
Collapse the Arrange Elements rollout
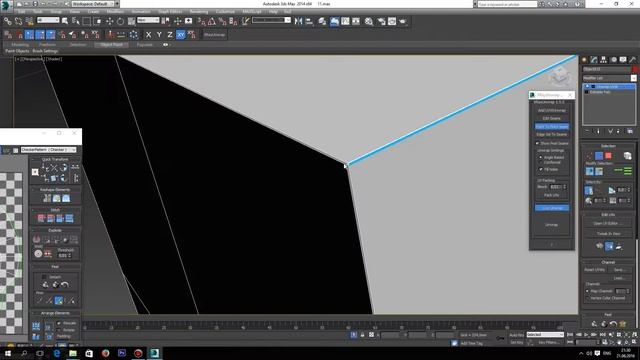[x=55, y=313]
